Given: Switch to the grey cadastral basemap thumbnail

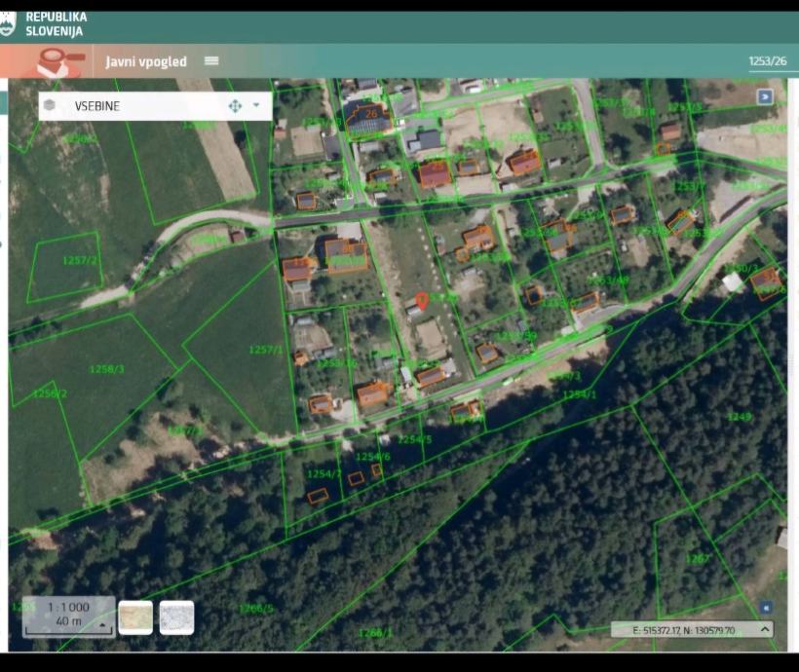Looking at the screenshot, I should pos(176,616).
